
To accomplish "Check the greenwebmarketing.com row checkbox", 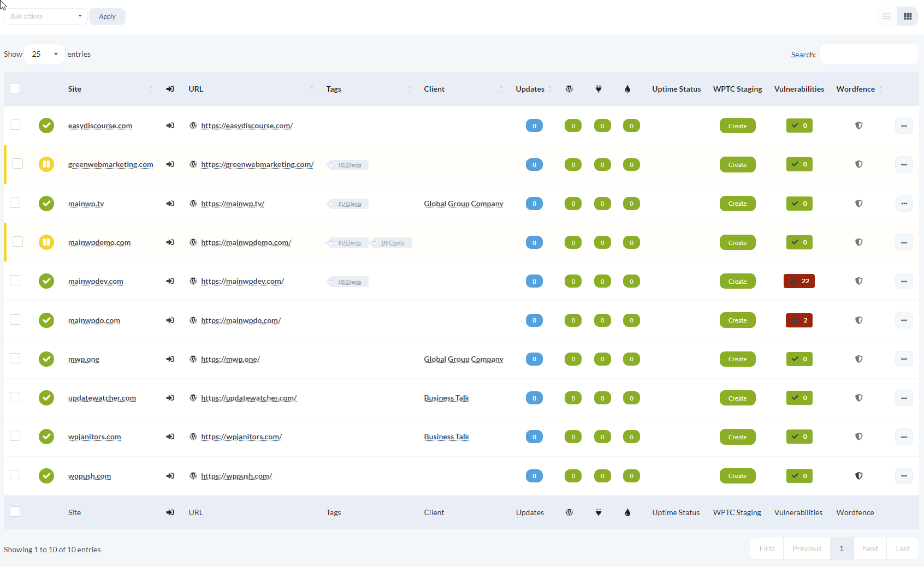I will coord(18,164).
